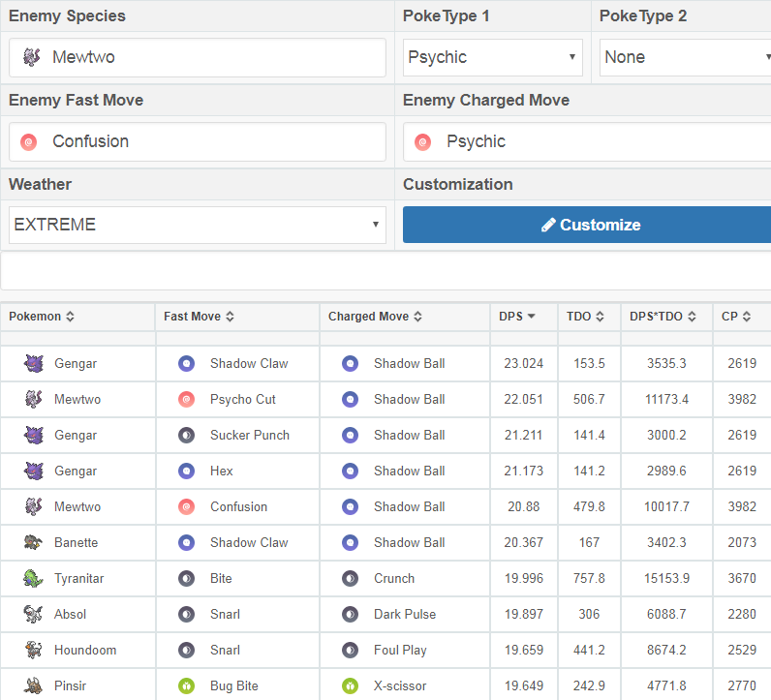
Task: Click the Psycho Cut move text
Action: (x=243, y=400)
